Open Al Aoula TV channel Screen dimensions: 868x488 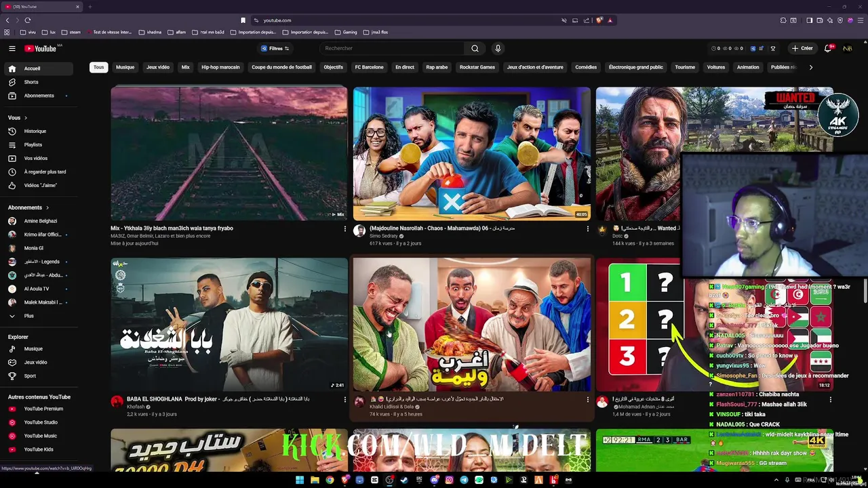37,289
